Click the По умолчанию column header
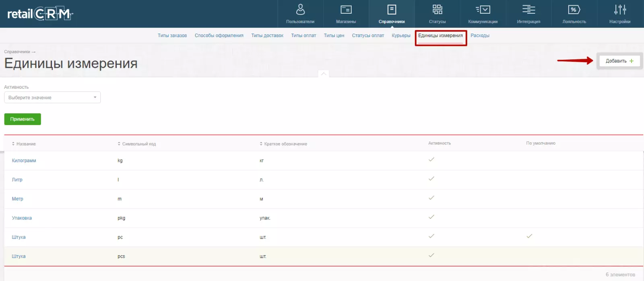 click(541, 143)
